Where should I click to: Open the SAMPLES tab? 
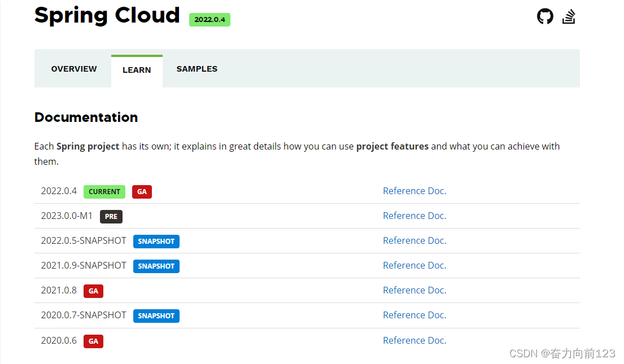tap(197, 69)
